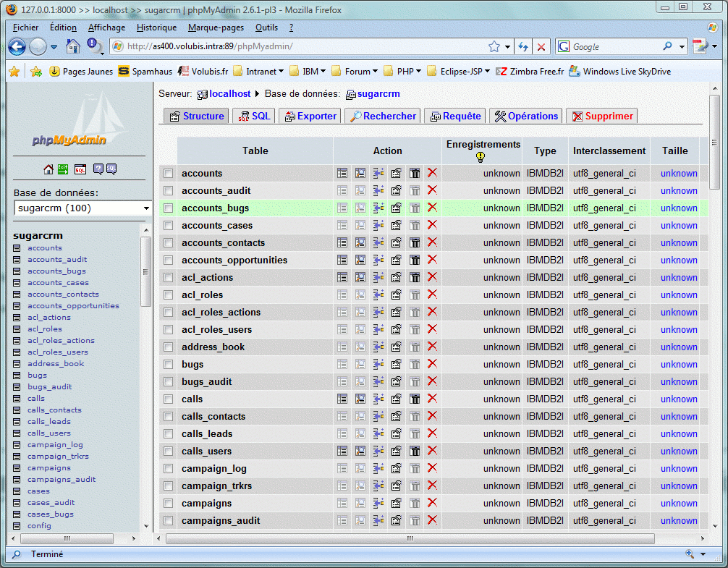
Task: Bookmark this page with the star icon
Action: tap(494, 46)
